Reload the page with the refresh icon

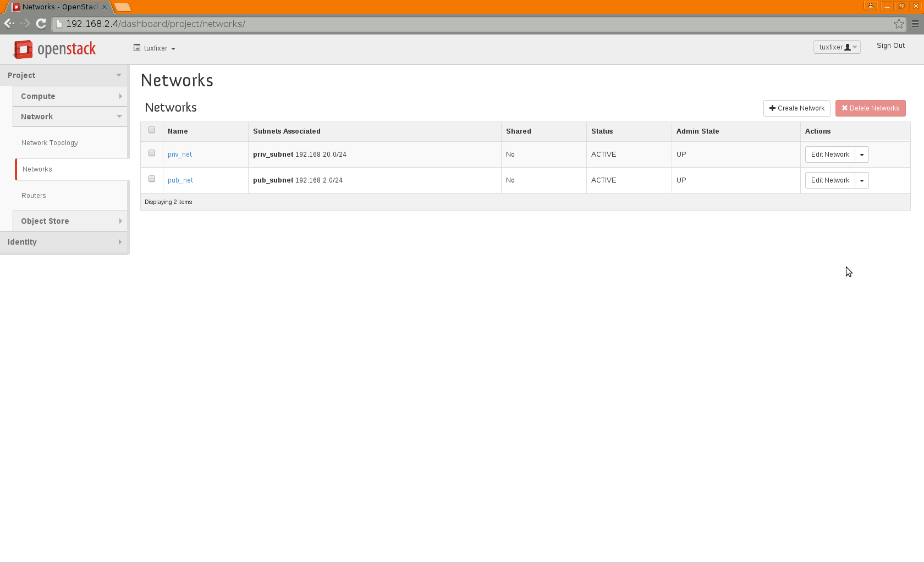(x=41, y=24)
